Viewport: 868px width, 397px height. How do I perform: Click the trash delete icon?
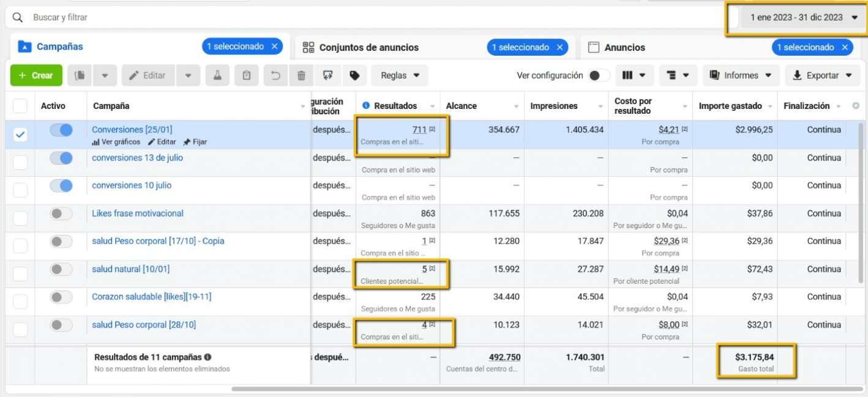coord(301,75)
